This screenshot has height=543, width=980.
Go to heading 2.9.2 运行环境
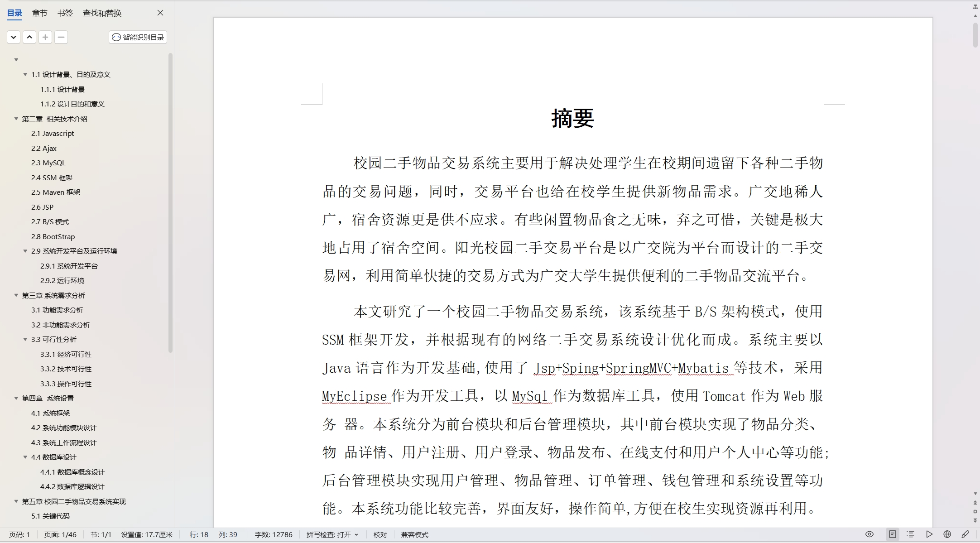pos(62,280)
